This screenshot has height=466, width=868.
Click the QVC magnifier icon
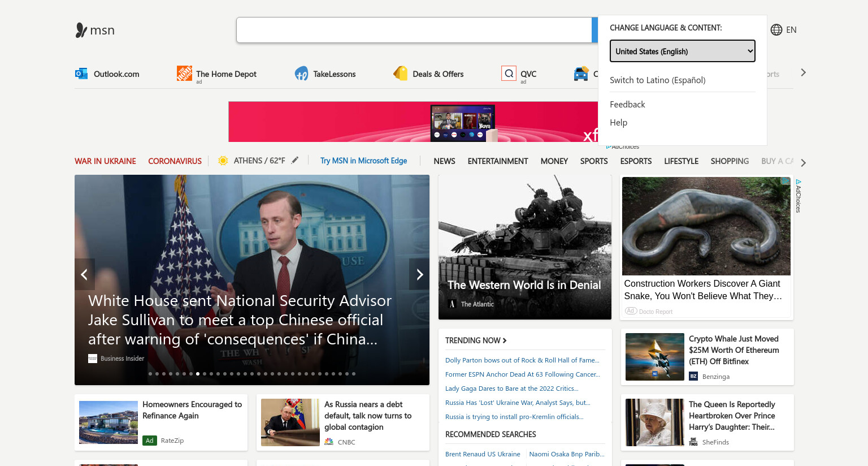509,74
